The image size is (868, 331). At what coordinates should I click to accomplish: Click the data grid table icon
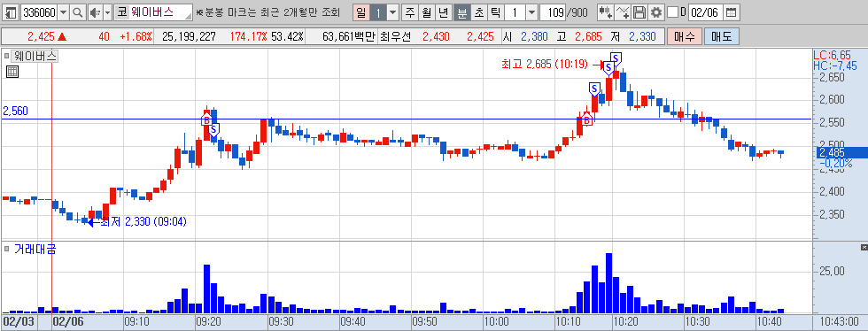(12, 72)
